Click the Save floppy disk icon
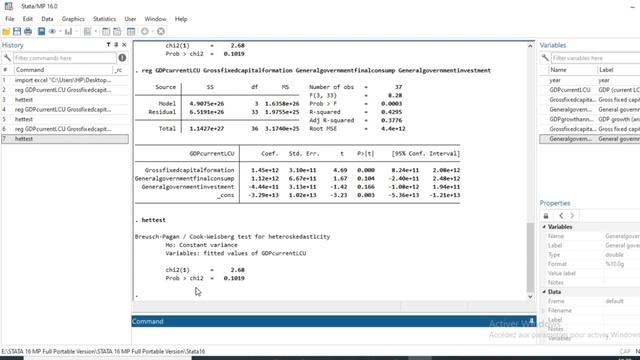 pos(17,31)
